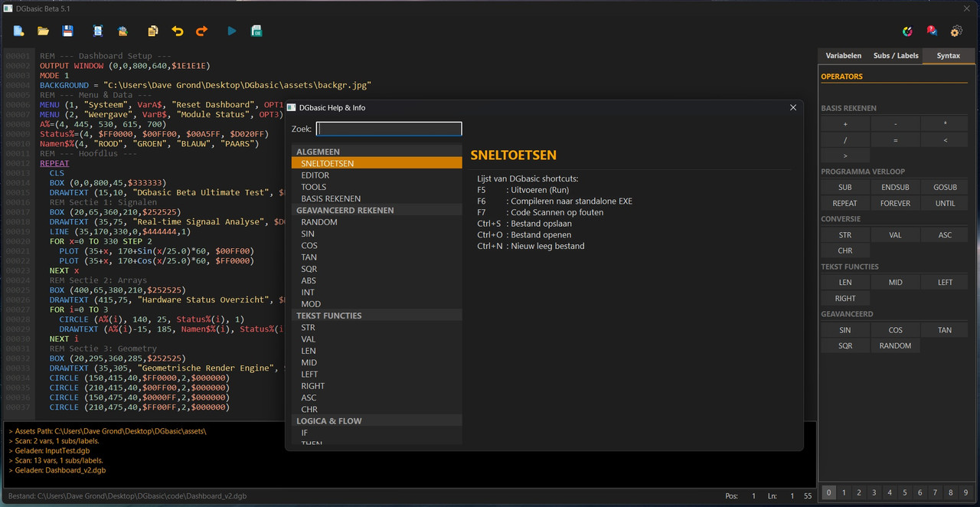This screenshot has height=507, width=980.
Task: Insert the minus operator from Syntax panel
Action: 895,124
